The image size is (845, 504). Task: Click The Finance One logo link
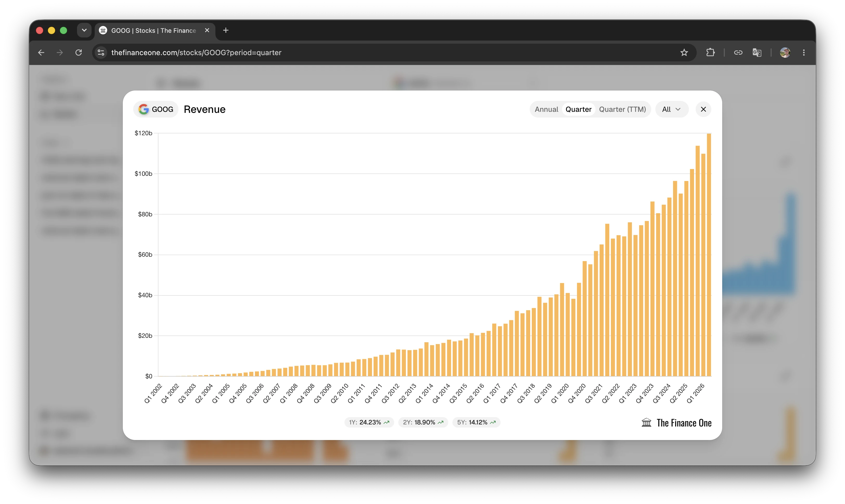pyautogui.click(x=676, y=423)
